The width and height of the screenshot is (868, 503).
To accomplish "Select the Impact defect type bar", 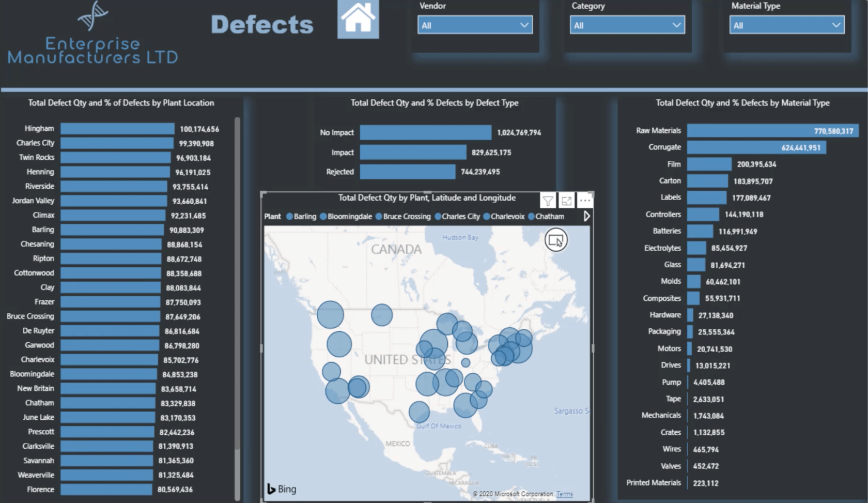I will (x=413, y=152).
